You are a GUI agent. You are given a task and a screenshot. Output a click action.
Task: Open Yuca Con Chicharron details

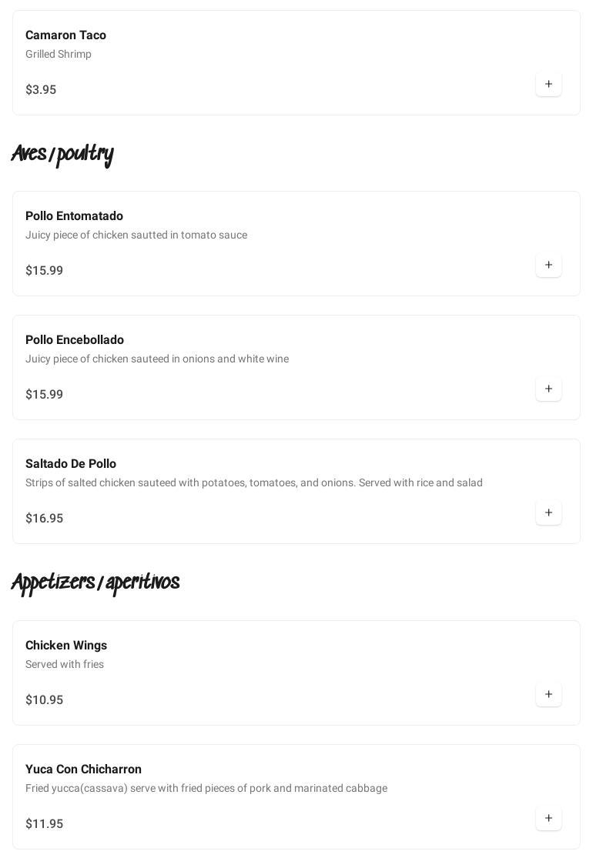pyautogui.click(x=83, y=770)
